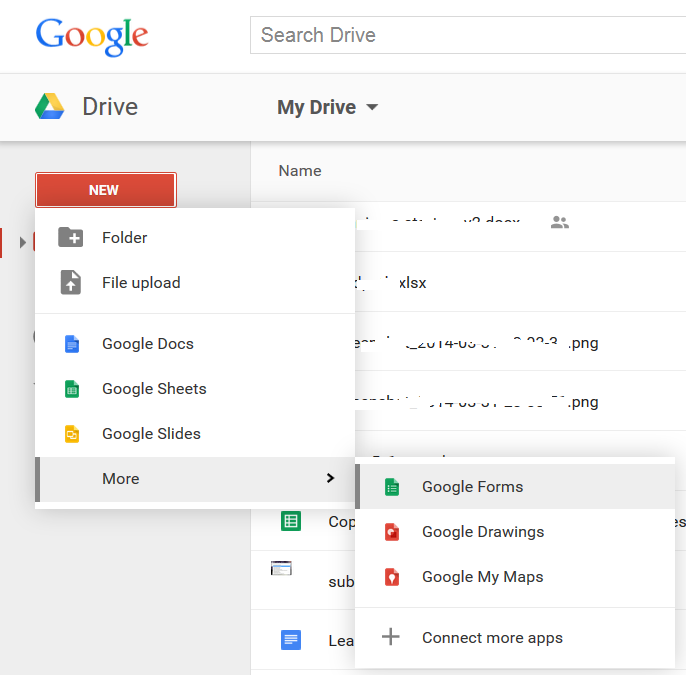Expand the More submenu arrow
Image resolution: width=686 pixels, height=675 pixels.
click(330, 478)
